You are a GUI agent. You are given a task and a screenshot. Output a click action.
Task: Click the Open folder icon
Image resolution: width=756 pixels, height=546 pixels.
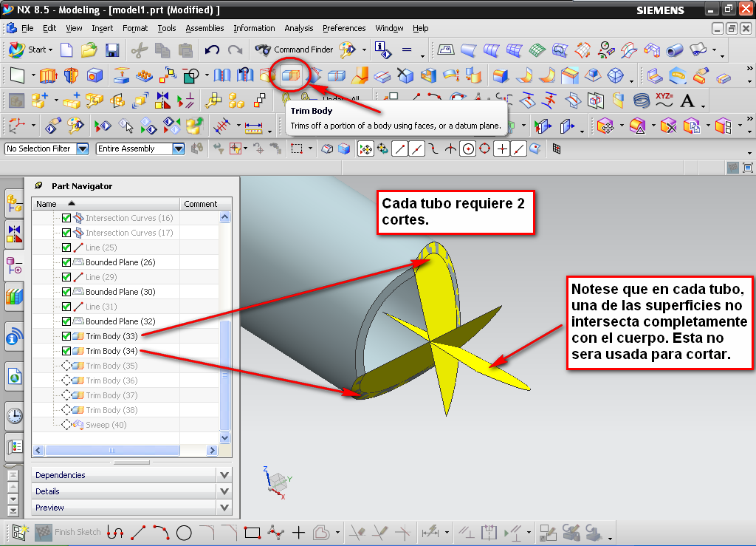(x=89, y=50)
